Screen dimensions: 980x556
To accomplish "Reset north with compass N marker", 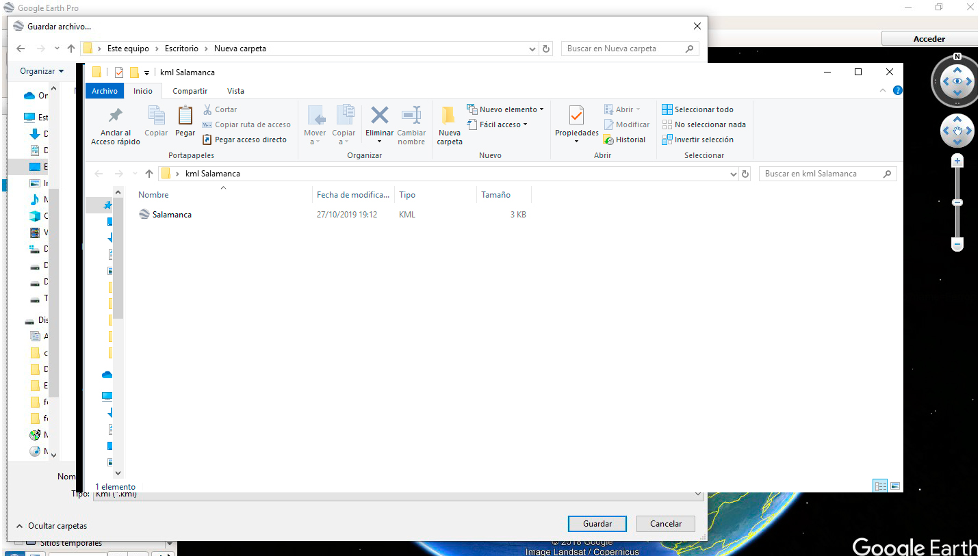I will (957, 57).
